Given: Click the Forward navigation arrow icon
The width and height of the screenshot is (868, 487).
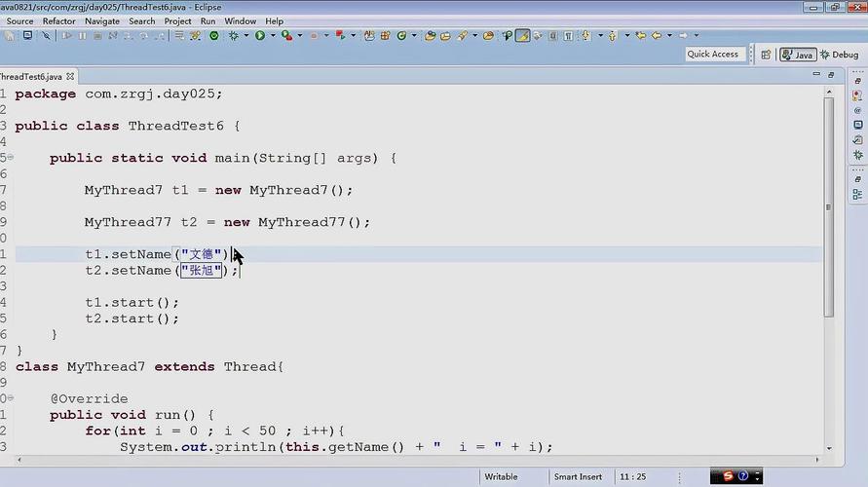Looking at the screenshot, I should point(683,35).
